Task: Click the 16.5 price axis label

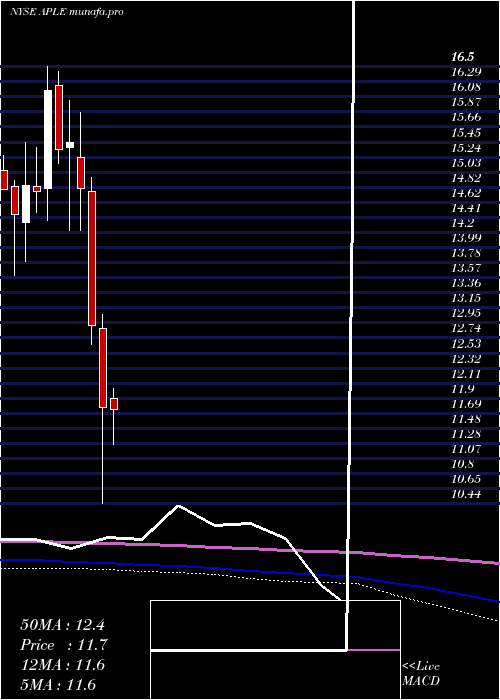Action: 462,57
